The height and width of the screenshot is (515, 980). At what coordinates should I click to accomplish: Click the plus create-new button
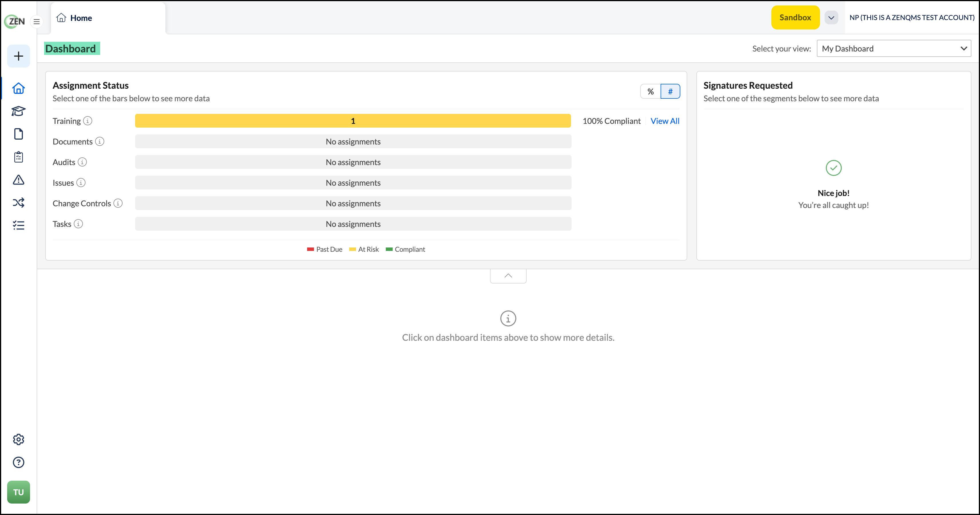18,56
